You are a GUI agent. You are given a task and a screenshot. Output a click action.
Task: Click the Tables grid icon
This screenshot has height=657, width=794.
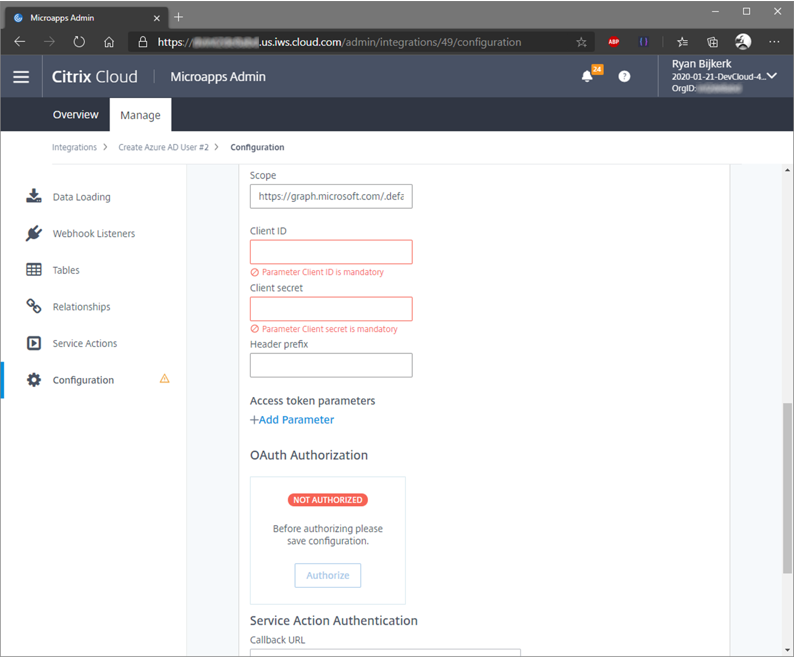tap(34, 269)
